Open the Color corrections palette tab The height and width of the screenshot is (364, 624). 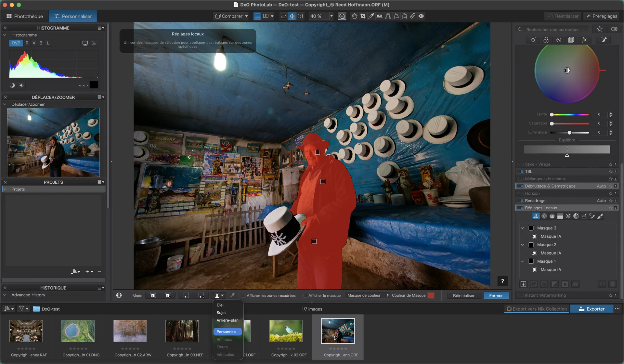(x=546, y=40)
